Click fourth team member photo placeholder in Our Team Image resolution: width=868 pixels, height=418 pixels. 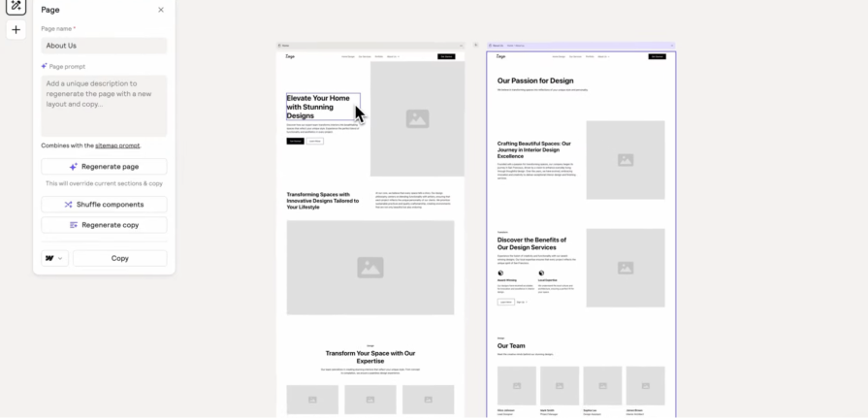[646, 386]
